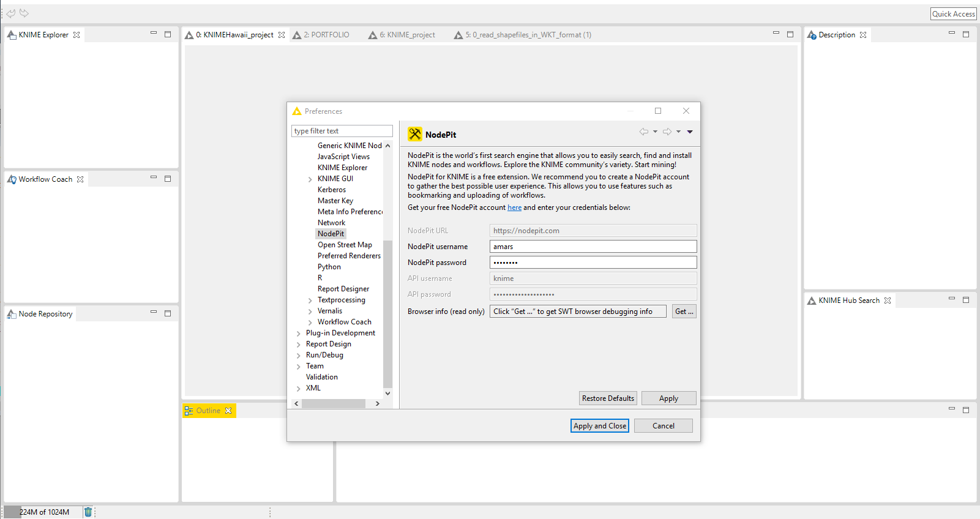Click the undo arrow in the top toolbar

click(x=10, y=13)
